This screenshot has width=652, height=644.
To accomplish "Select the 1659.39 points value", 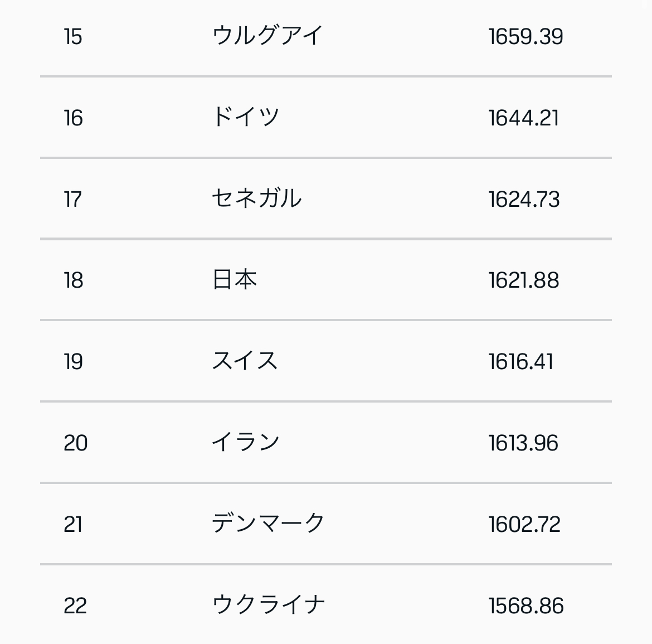I will pyautogui.click(x=526, y=37).
